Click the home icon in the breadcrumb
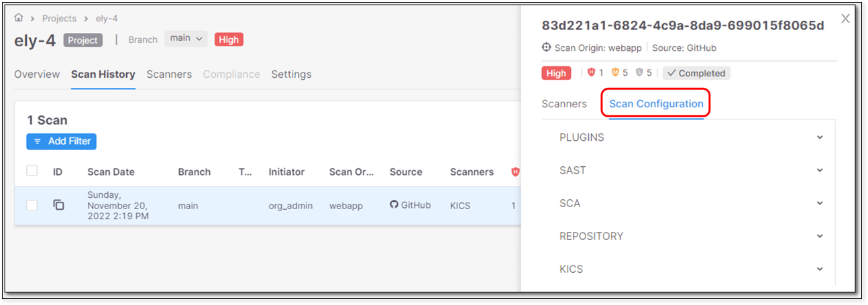 pos(19,19)
